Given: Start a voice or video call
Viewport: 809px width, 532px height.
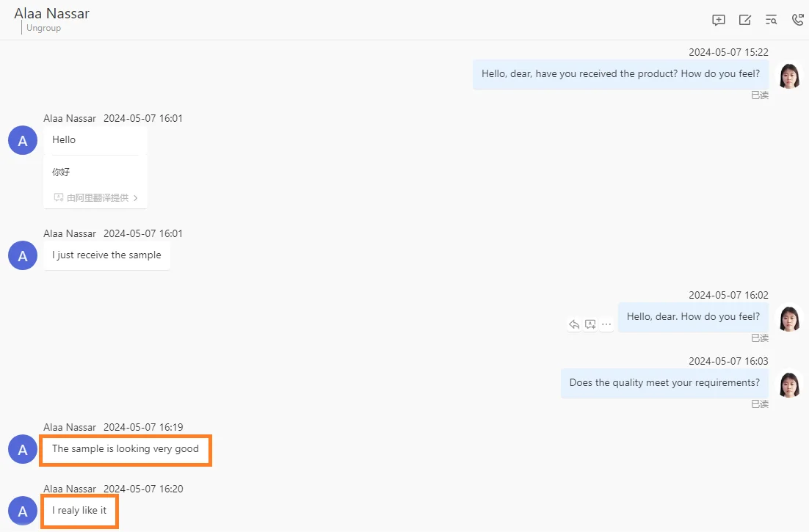Looking at the screenshot, I should pos(797,20).
